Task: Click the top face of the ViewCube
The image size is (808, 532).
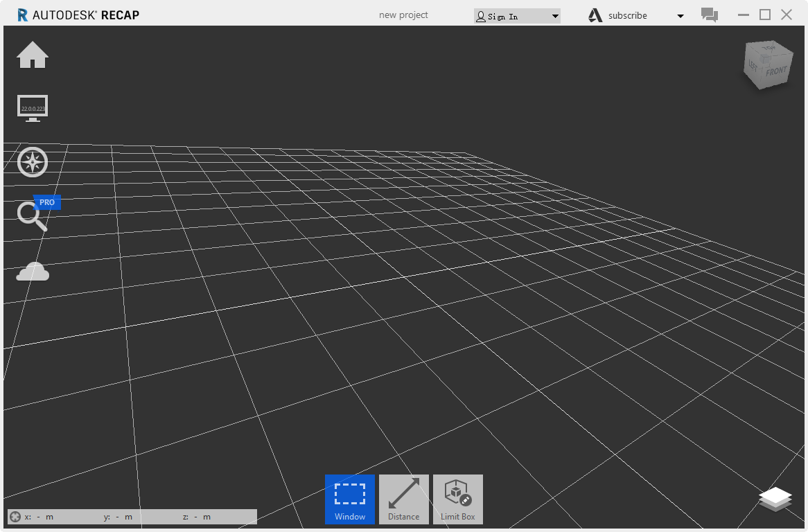Action: [769, 49]
